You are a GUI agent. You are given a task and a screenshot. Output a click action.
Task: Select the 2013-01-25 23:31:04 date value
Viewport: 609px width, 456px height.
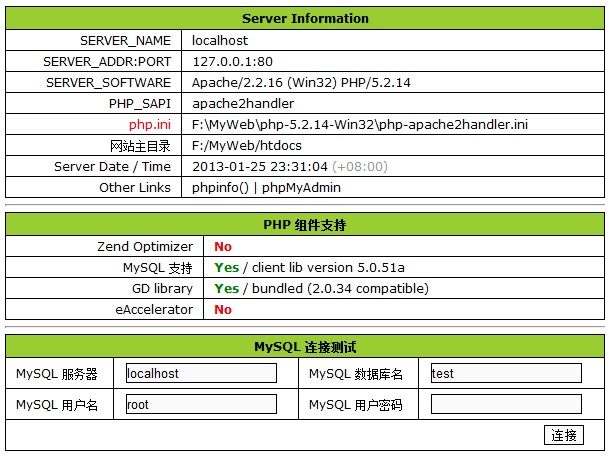pos(260,167)
